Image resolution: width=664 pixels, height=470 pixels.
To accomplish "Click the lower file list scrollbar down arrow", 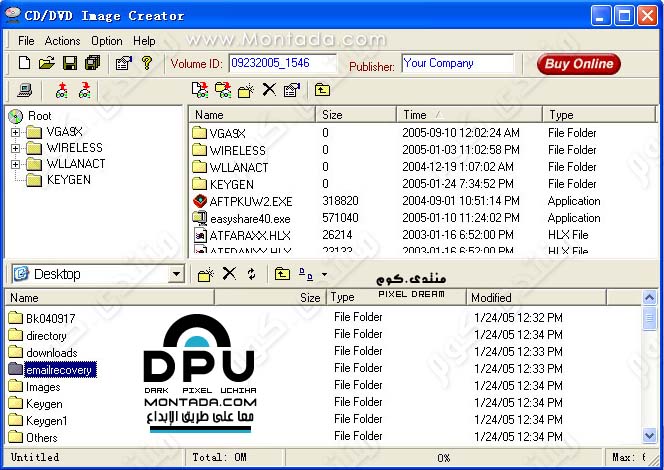I will point(650,435).
